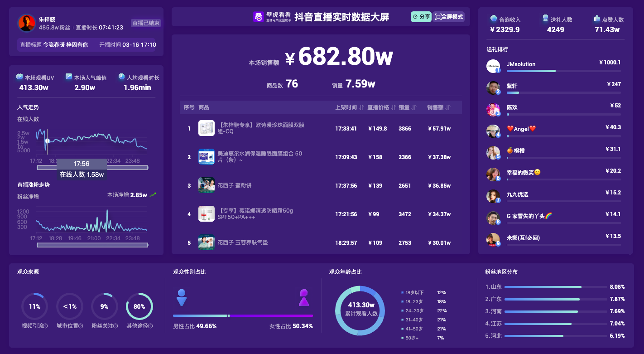Viewport: 644px width, 354px height.
Task: Click the JMsolution avatar in 送礼排行
Action: click(493, 66)
